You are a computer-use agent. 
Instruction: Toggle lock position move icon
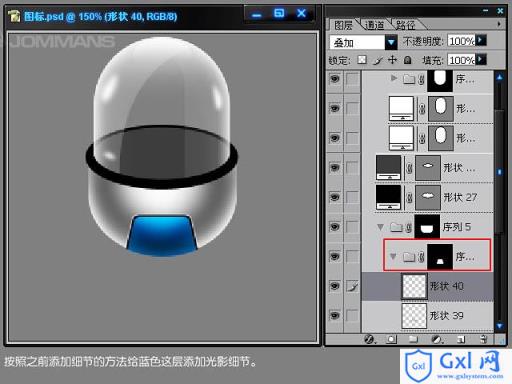(x=392, y=60)
